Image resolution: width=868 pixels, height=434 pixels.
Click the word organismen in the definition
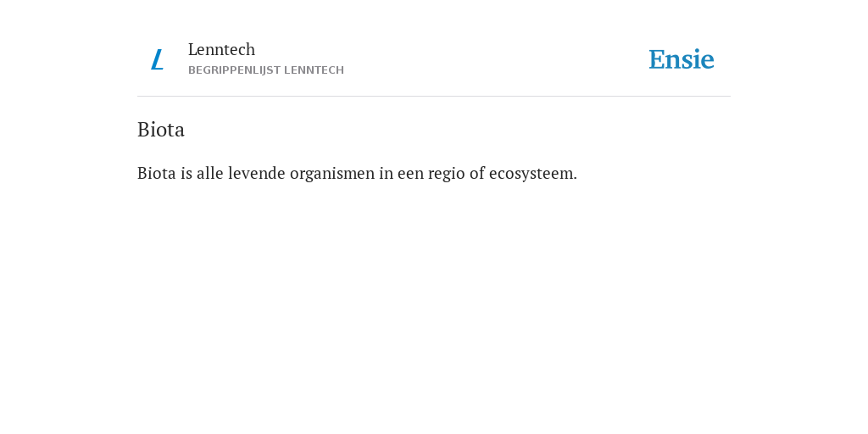click(x=332, y=174)
